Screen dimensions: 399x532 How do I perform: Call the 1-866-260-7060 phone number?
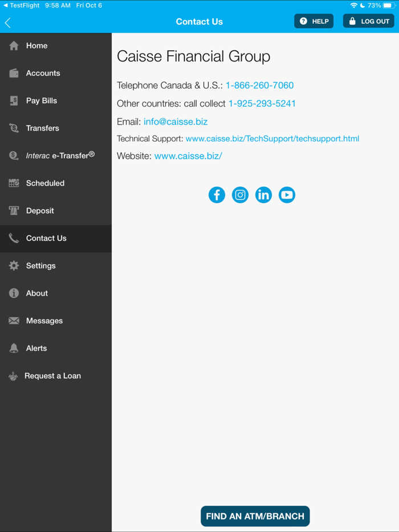(260, 85)
